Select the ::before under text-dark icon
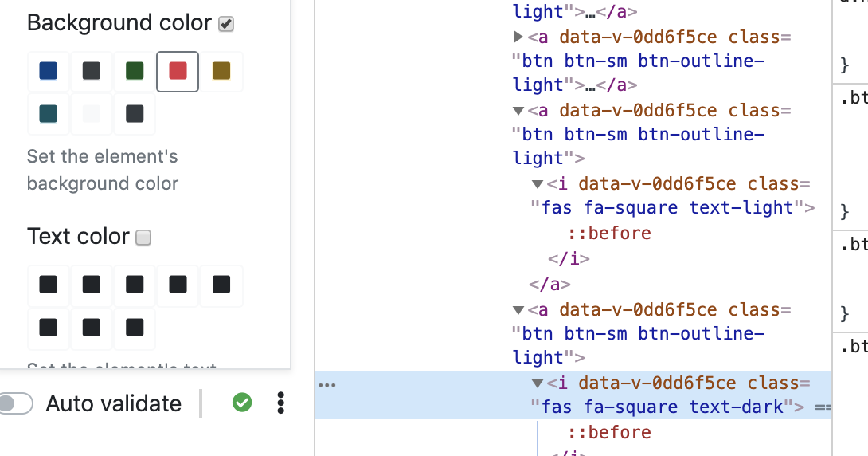868x456 pixels. point(609,432)
